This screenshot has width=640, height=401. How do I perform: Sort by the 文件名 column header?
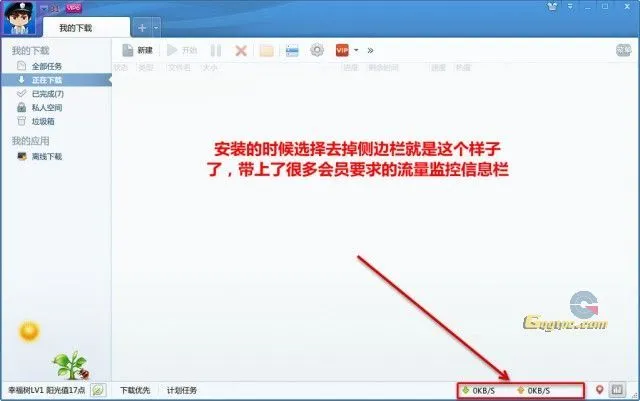tap(179, 67)
